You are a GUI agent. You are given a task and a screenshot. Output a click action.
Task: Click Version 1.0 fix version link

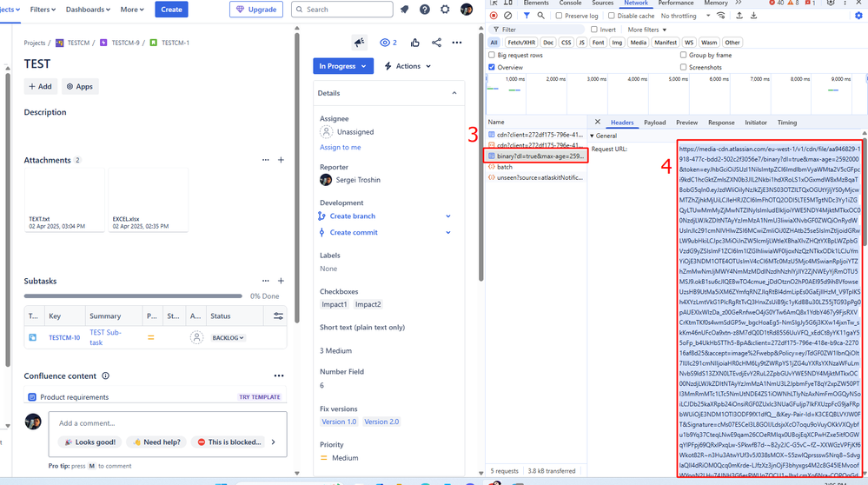(x=339, y=422)
